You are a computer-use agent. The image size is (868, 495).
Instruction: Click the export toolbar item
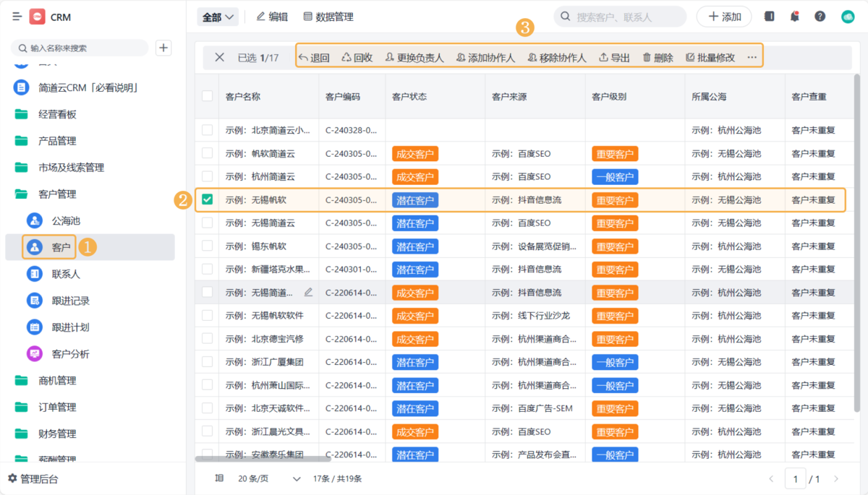pyautogui.click(x=614, y=58)
